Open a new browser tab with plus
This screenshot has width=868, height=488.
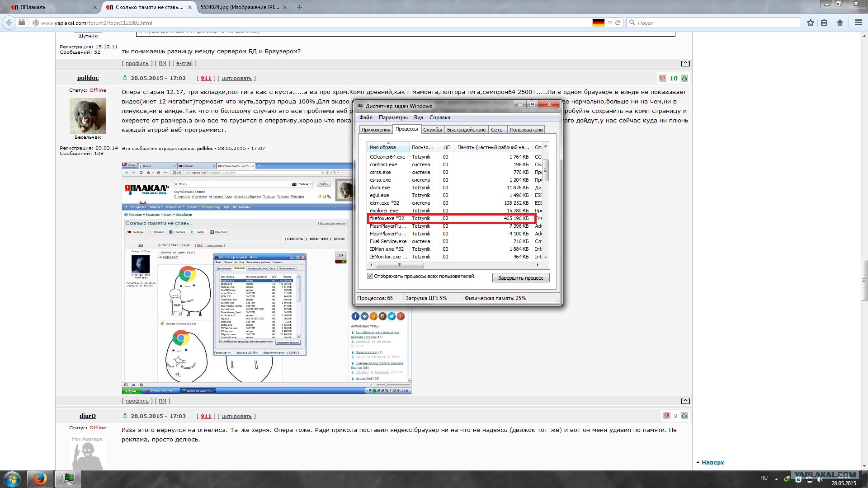click(300, 7)
